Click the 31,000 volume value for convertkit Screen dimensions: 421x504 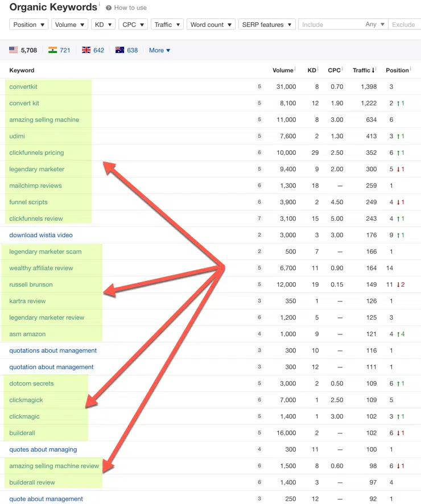coord(286,86)
